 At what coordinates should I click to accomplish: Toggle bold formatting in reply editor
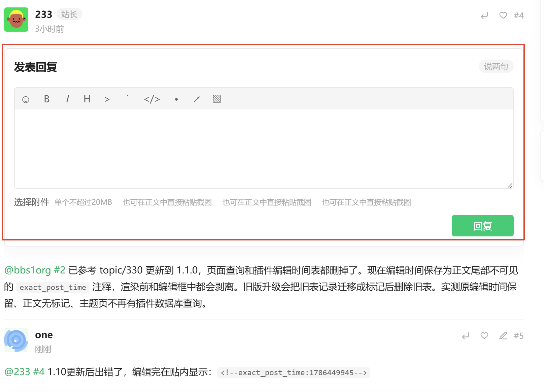point(47,99)
